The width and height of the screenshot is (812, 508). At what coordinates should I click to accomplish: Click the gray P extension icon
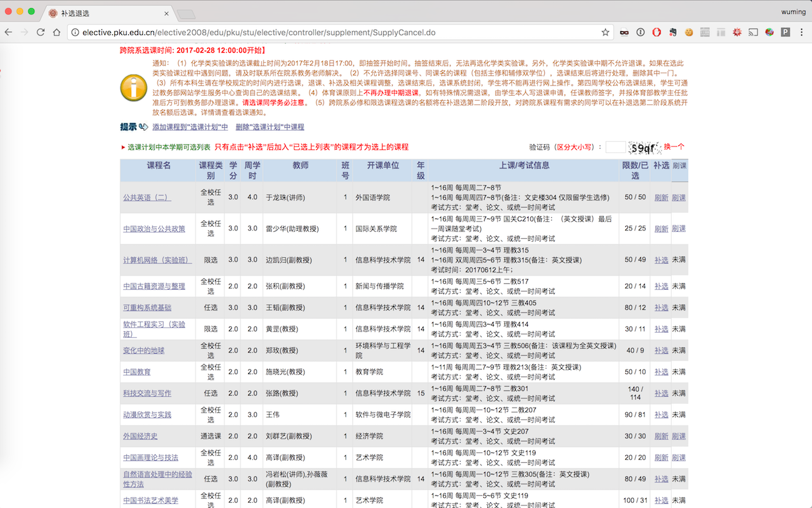coord(785,32)
